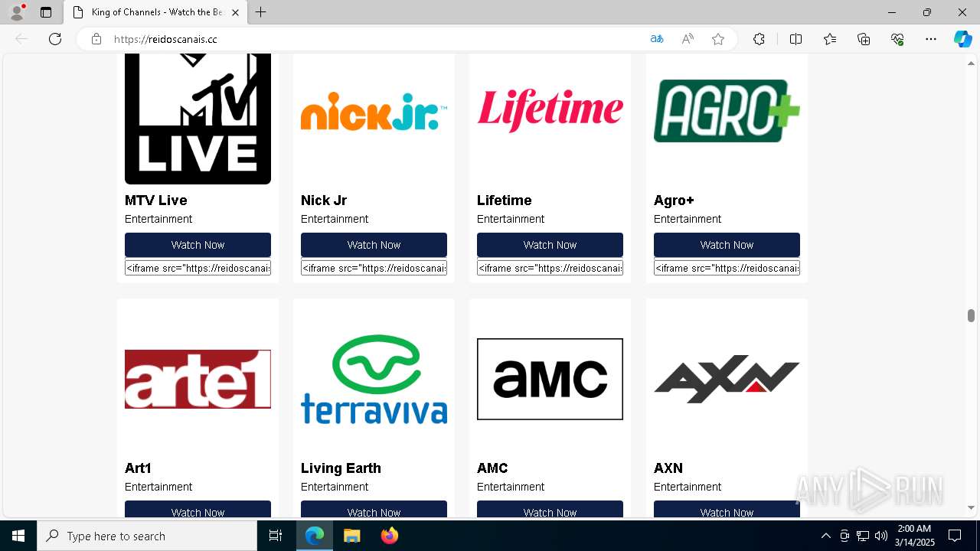
Task: Select the MTV Live iframe code field
Action: (198, 268)
